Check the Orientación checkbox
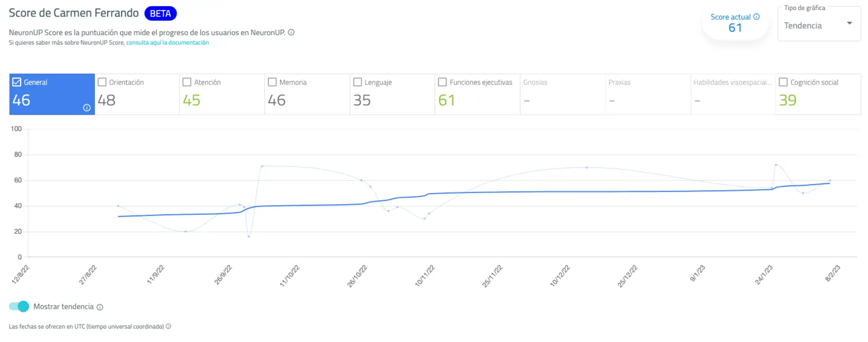 tap(103, 81)
